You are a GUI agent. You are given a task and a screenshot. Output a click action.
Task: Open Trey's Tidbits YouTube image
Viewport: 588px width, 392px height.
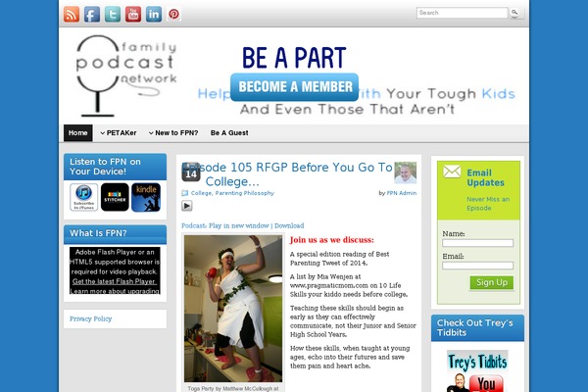[x=477, y=371]
